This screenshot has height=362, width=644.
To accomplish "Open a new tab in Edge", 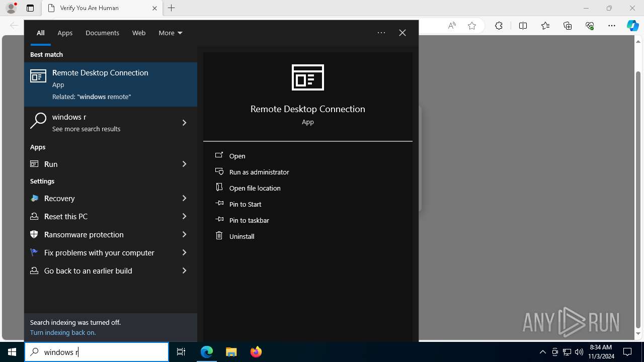I will [x=171, y=8].
